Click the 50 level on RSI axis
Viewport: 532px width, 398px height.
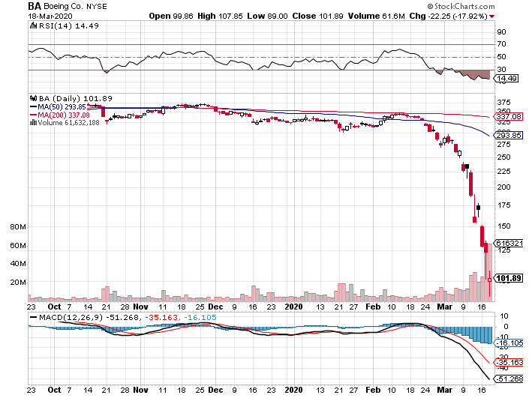(x=501, y=57)
